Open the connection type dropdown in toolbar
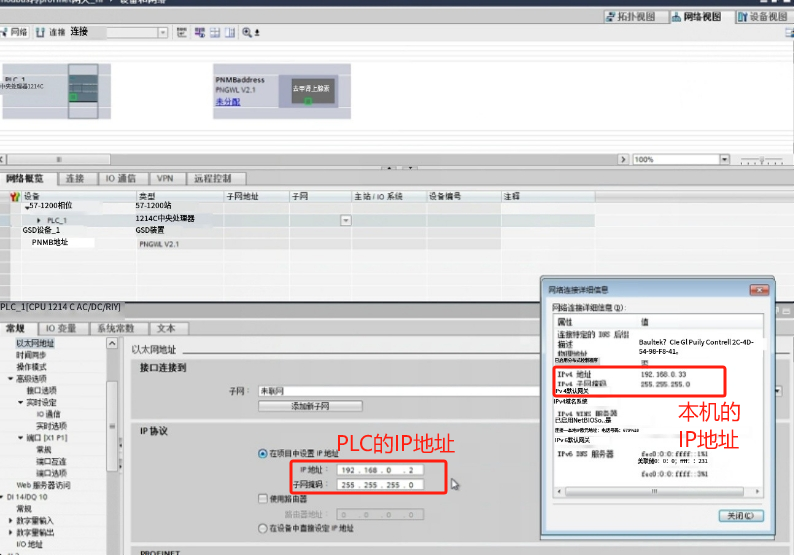This screenshot has height=555, width=794. coord(163,33)
